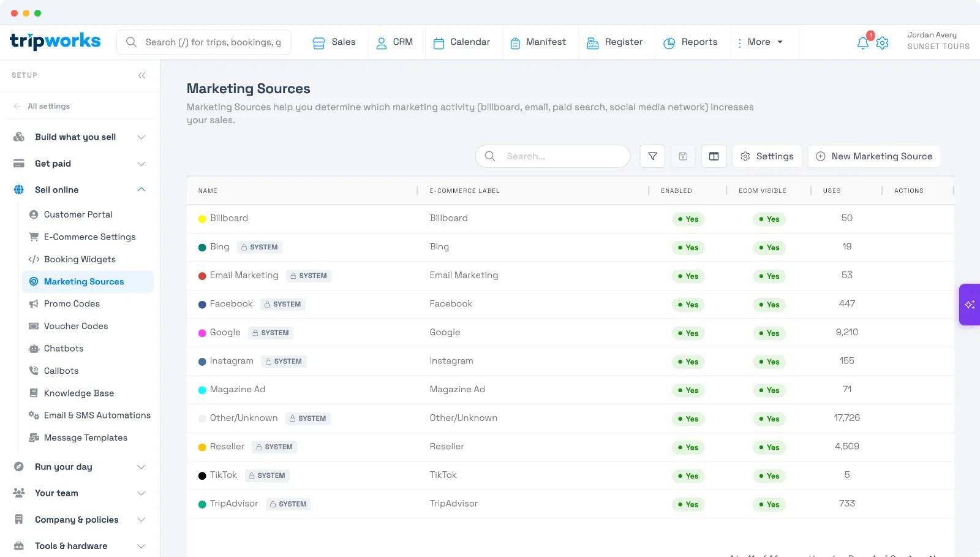Screen dimensions: 980x557
Task: Collapse the Setup sidebar panel
Action: 141,75
